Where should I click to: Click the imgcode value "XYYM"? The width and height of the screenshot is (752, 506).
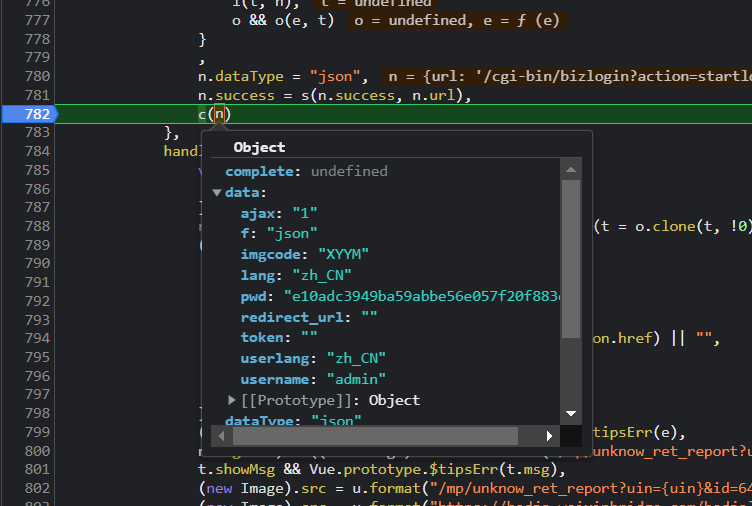point(343,254)
